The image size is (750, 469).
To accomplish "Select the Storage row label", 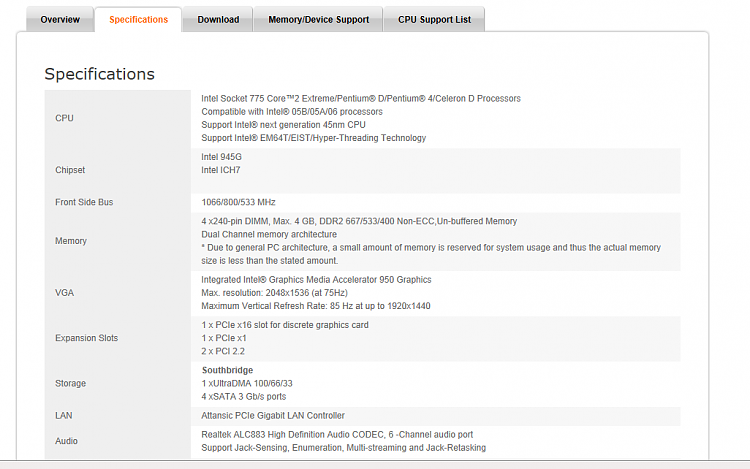I will (x=70, y=383).
